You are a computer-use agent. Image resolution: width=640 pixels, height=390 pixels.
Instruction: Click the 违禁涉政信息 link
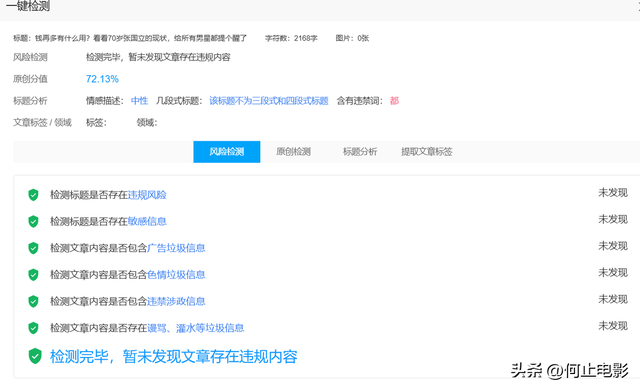176,301
